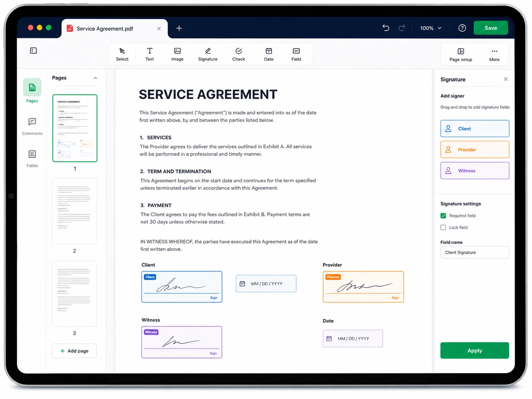This screenshot has height=399, width=532.
Task: Add the Provider signer
Action: (475, 150)
